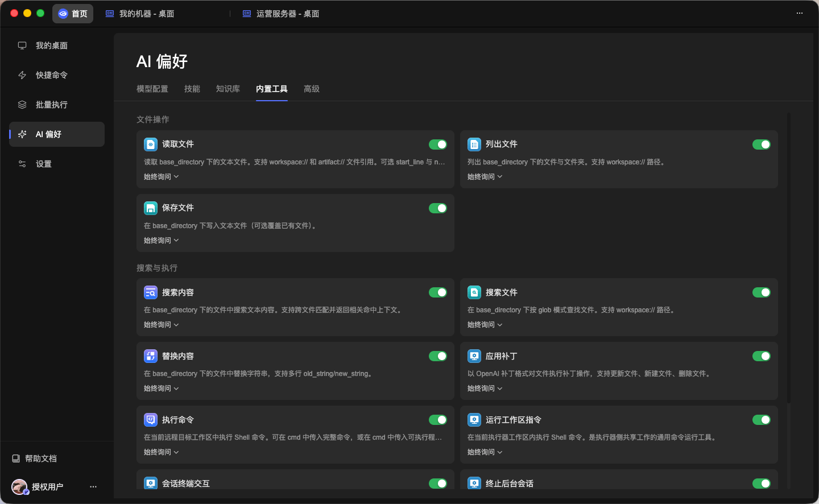Disable the 运行工作区指令 toggle
819x504 pixels.
(762, 420)
